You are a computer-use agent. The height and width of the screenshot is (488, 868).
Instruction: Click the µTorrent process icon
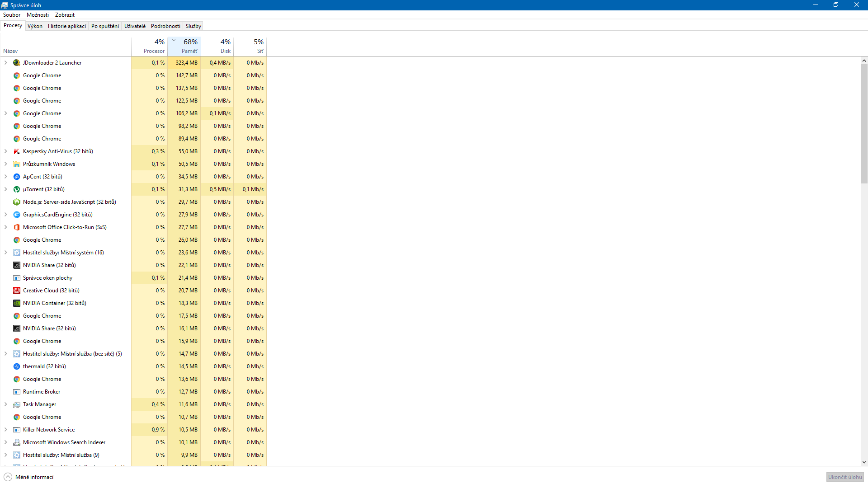(17, 189)
